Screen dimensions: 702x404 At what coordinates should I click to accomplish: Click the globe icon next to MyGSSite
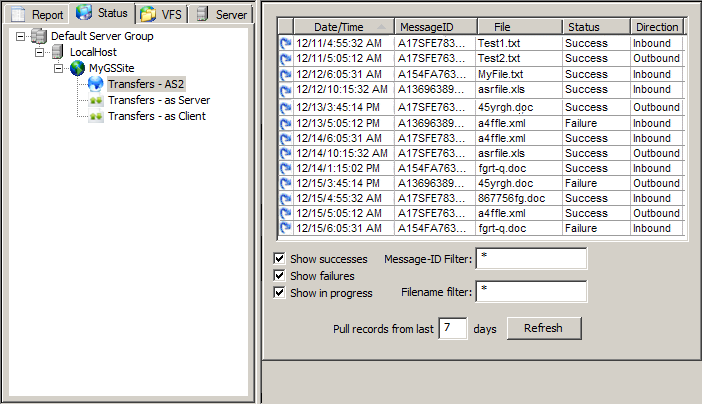click(77, 68)
